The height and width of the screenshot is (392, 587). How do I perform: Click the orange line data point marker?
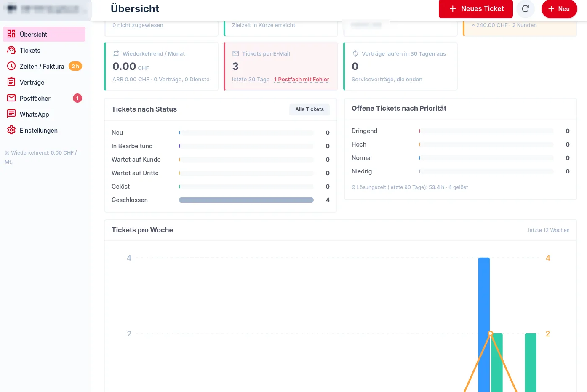(490, 333)
